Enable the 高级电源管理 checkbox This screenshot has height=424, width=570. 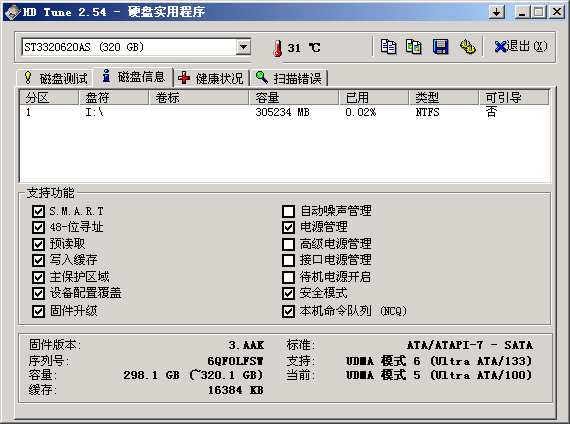pos(288,244)
